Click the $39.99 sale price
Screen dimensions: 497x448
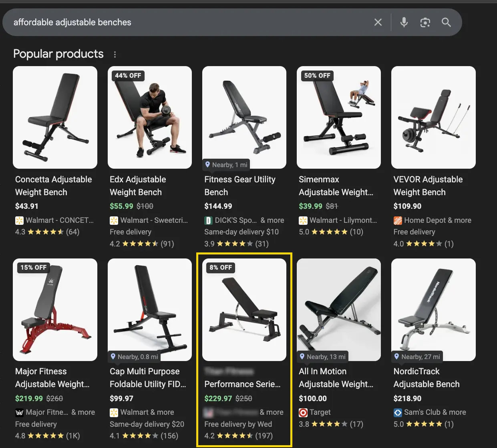(x=310, y=206)
